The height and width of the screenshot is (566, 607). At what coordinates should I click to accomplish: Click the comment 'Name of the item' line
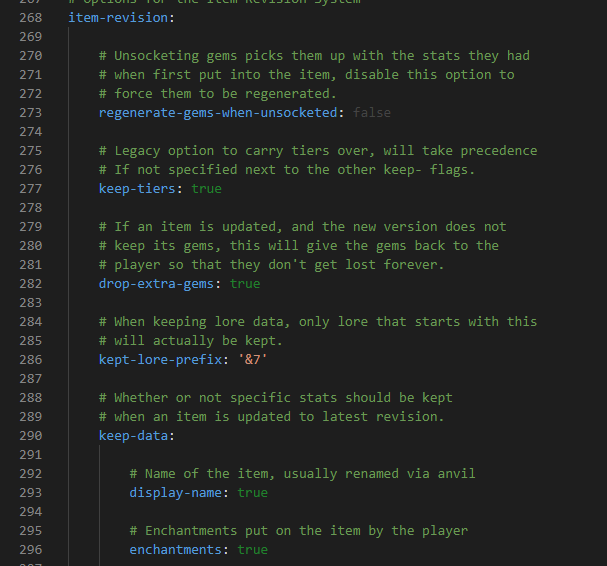[302, 474]
